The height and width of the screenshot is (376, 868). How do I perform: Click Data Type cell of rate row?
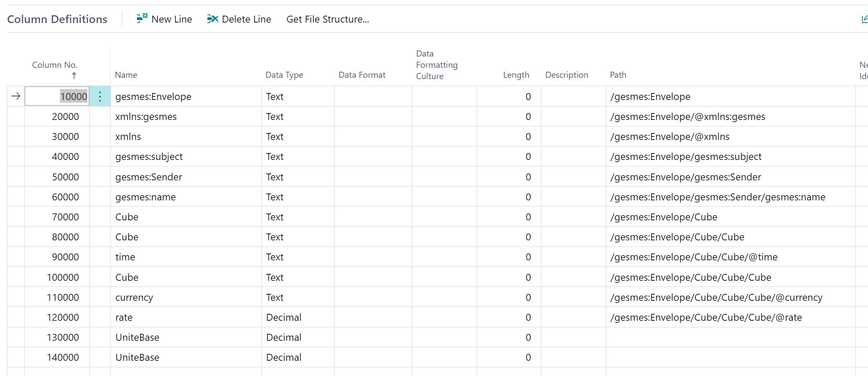(297, 317)
